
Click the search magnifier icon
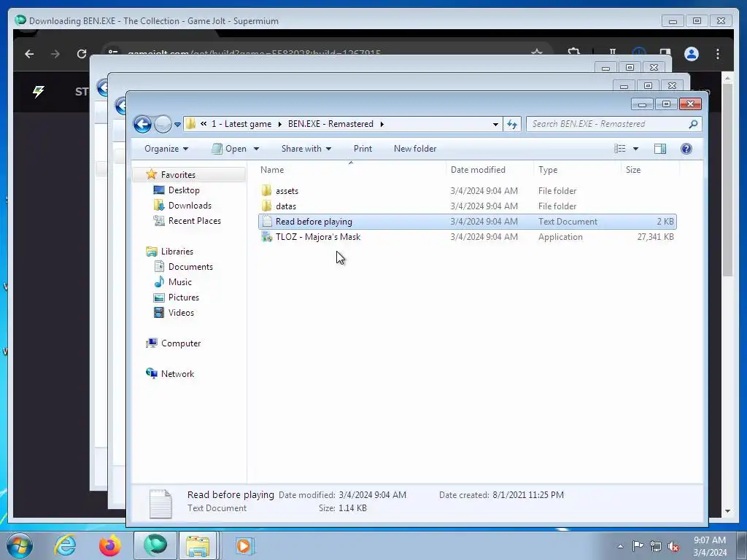tap(693, 124)
